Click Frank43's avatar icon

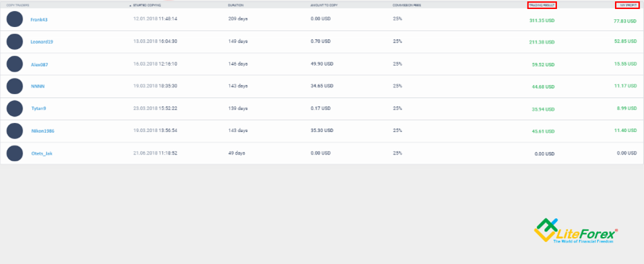[x=15, y=19]
